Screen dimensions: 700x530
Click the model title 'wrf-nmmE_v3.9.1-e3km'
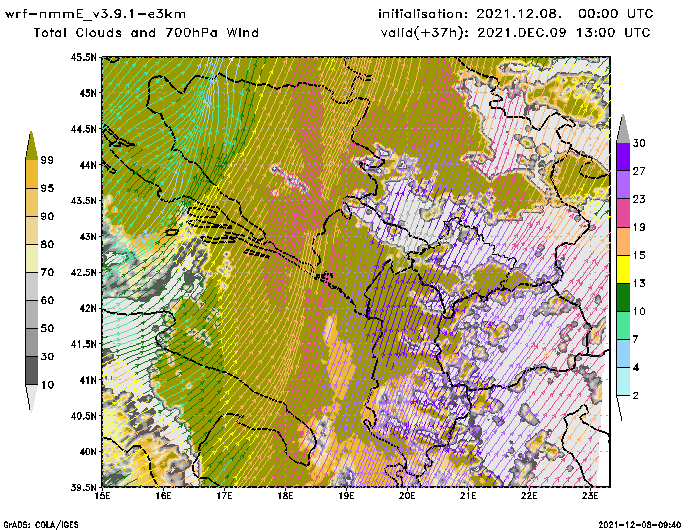click(95, 14)
